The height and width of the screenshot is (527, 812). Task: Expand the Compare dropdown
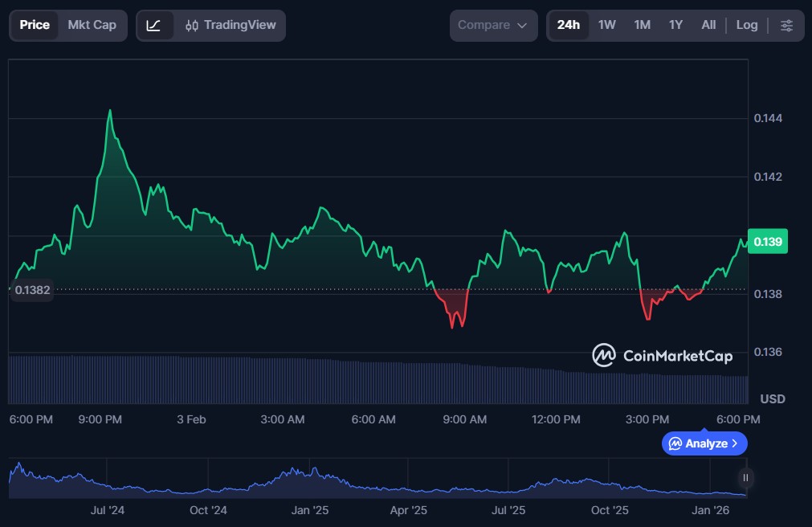[x=492, y=26]
